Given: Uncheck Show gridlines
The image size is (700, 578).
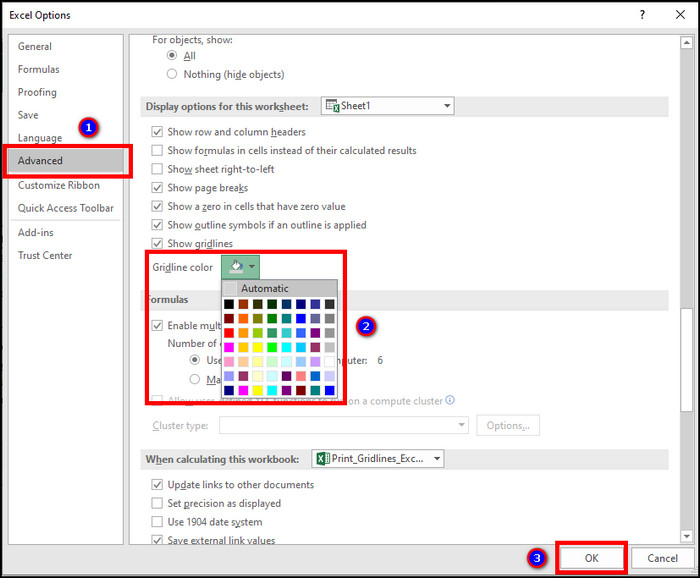Looking at the screenshot, I should coord(157,243).
